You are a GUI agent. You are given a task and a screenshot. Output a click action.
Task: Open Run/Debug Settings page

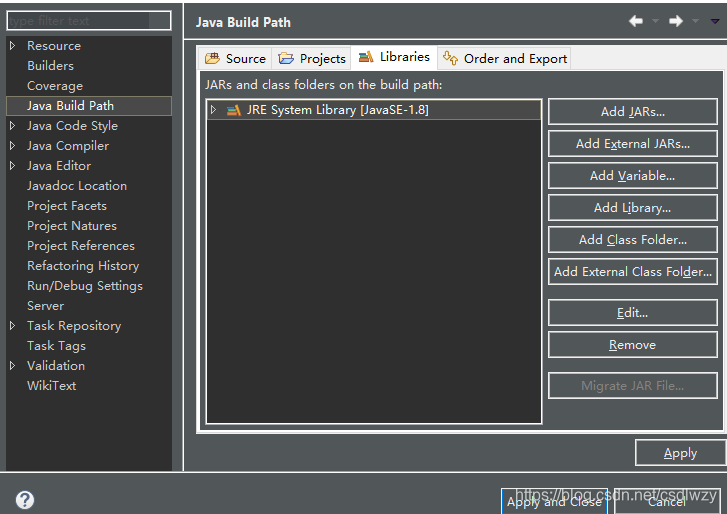[85, 286]
